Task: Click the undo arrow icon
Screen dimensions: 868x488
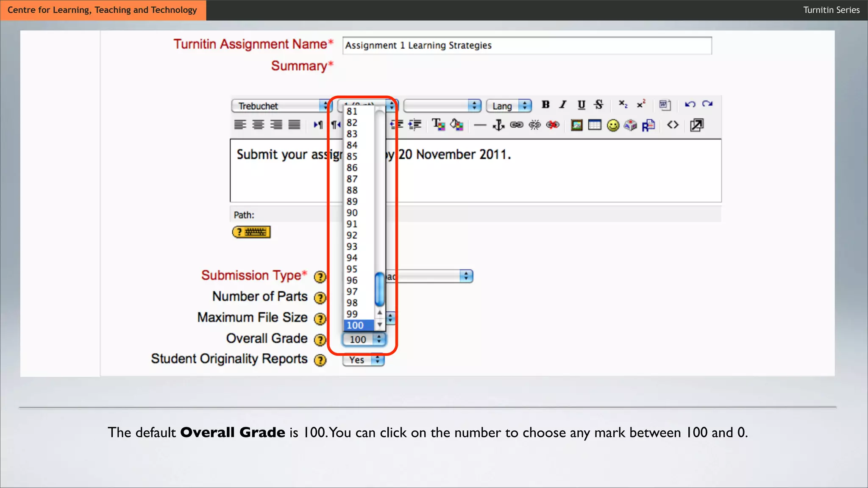Action: click(690, 105)
